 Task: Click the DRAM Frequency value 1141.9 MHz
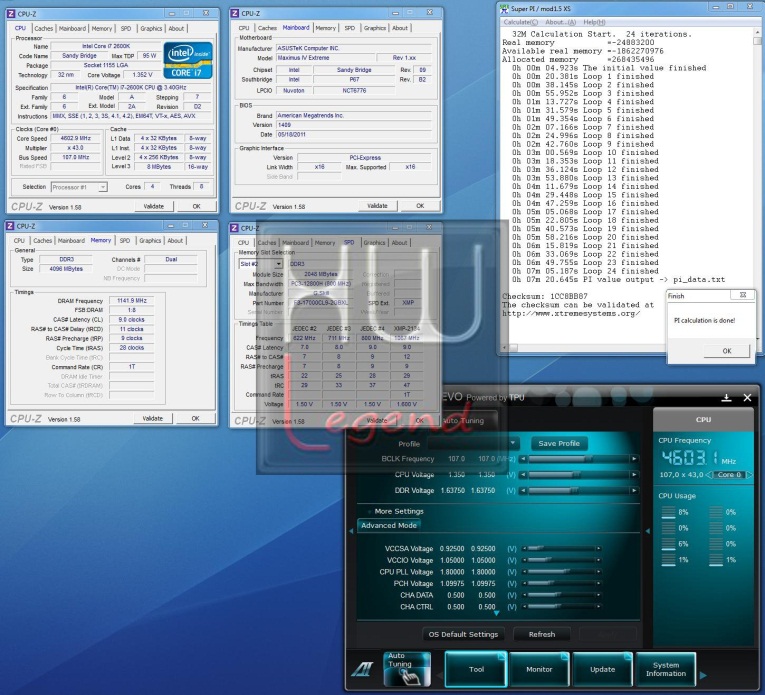131,301
